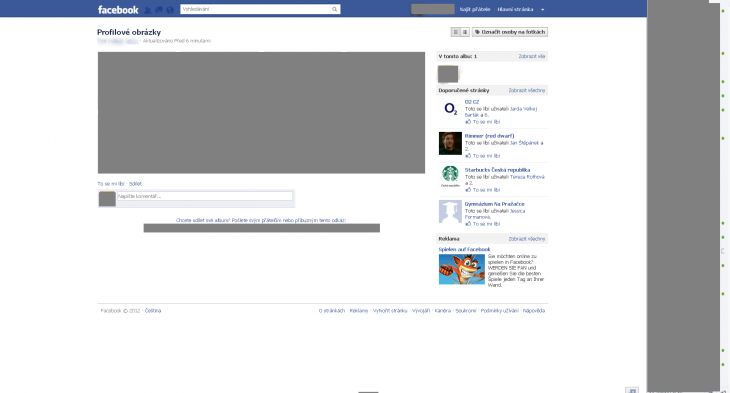This screenshot has width=730, height=393.
Task: Click the Napište komentář comment box
Action: pyautogui.click(x=205, y=196)
